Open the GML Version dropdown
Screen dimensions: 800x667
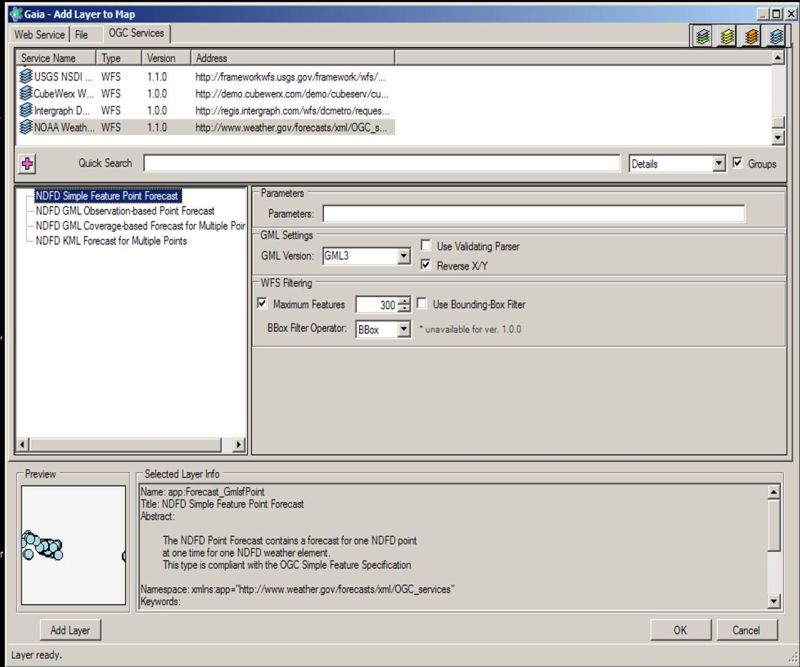tap(403, 255)
